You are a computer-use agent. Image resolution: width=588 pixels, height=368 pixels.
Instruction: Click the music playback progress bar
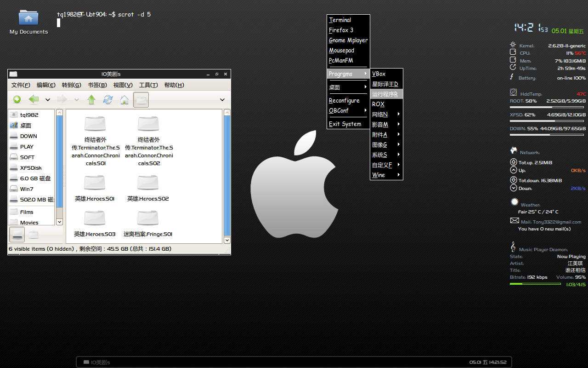[535, 284]
